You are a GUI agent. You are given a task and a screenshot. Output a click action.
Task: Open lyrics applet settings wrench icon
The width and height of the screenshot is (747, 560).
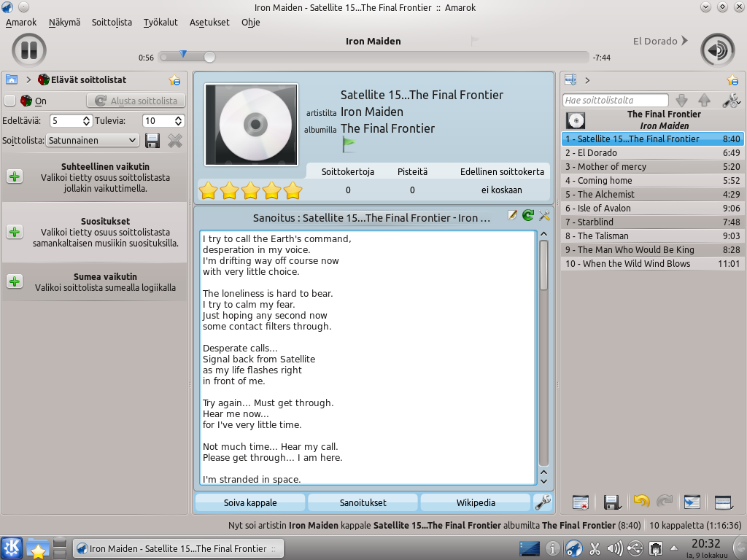pyautogui.click(x=544, y=215)
